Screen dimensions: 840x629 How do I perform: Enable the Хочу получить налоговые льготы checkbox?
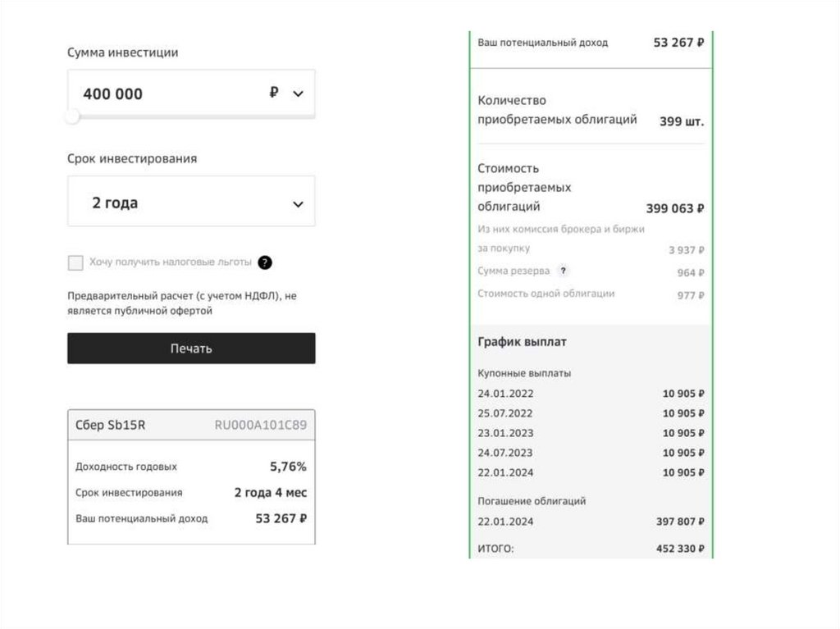[75, 262]
